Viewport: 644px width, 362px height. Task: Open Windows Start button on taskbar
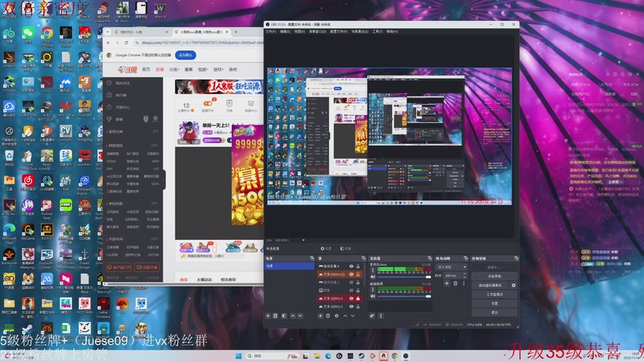pos(238,356)
